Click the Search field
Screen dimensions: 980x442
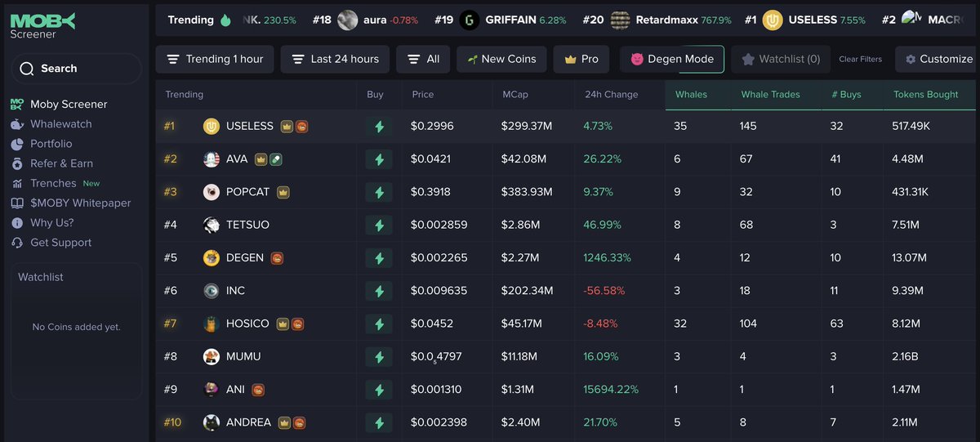[77, 69]
